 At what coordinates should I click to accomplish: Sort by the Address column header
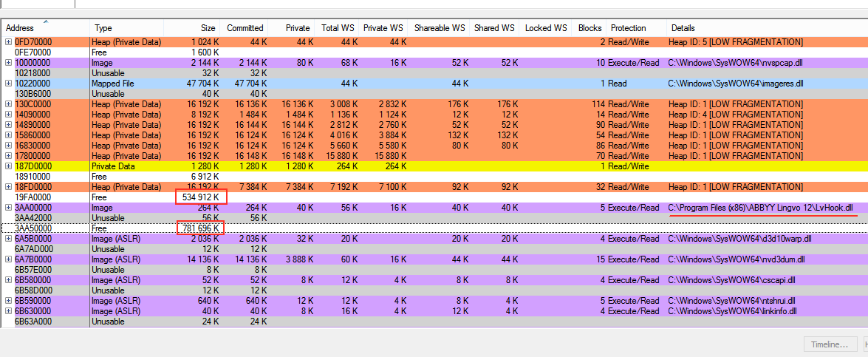click(x=44, y=28)
